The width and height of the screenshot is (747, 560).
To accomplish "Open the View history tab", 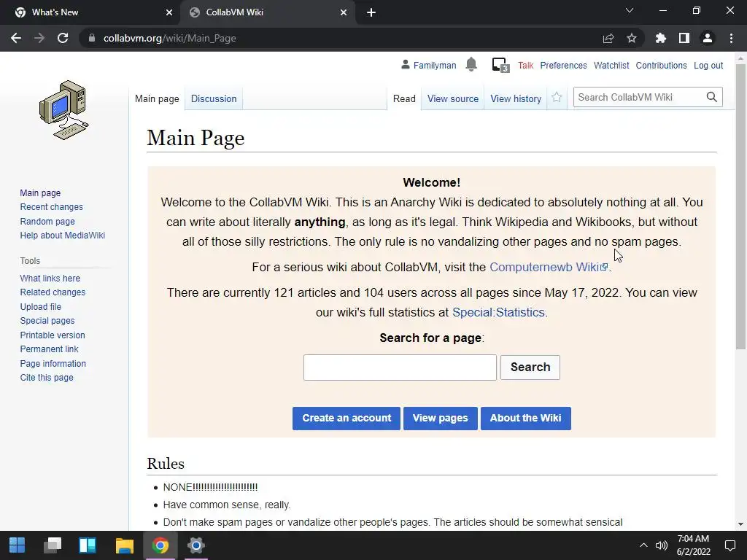I will (516, 98).
